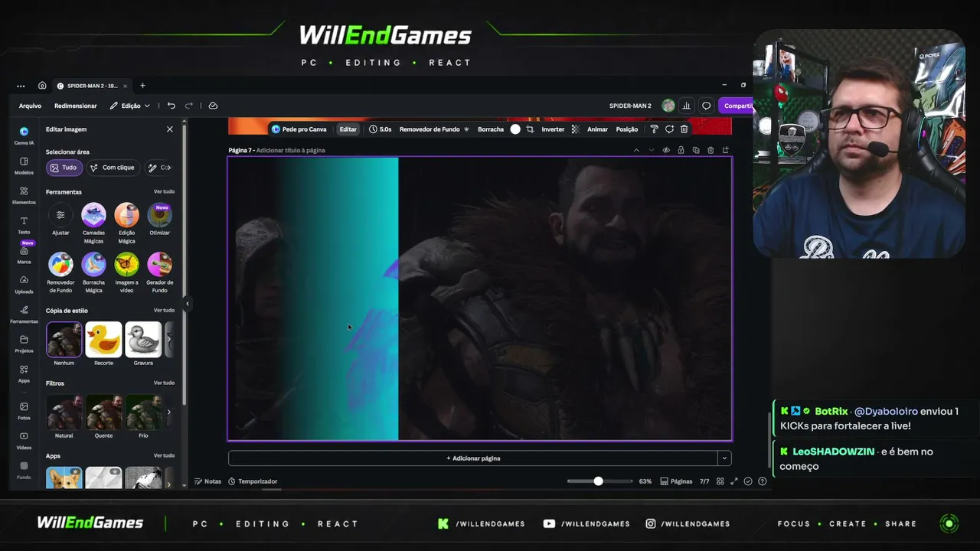Open the Gerador de Fundo tool

[x=159, y=273]
